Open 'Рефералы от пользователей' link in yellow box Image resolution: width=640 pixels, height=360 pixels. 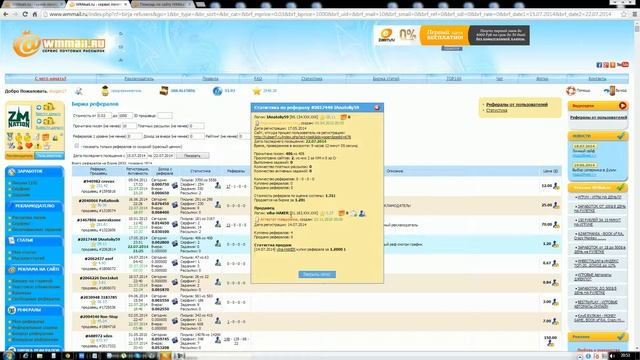[x=517, y=105]
